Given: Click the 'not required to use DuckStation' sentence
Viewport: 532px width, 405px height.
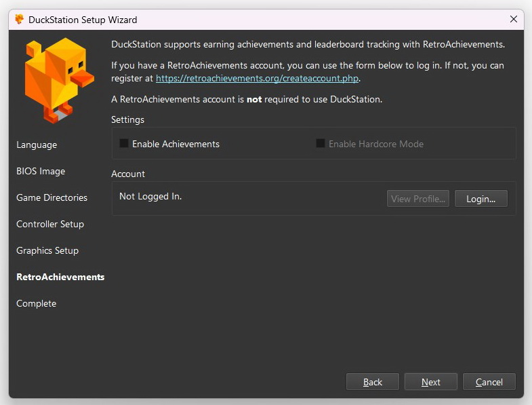Looking at the screenshot, I should click(247, 100).
